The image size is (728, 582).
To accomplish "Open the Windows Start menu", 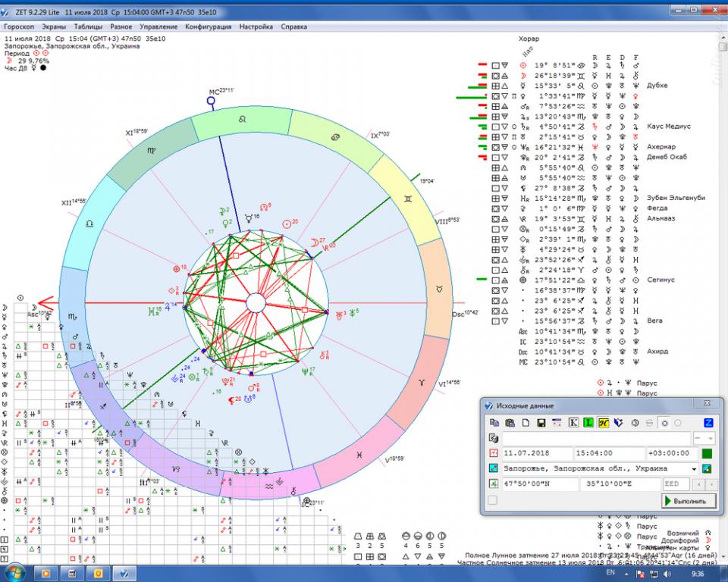I will (14, 573).
